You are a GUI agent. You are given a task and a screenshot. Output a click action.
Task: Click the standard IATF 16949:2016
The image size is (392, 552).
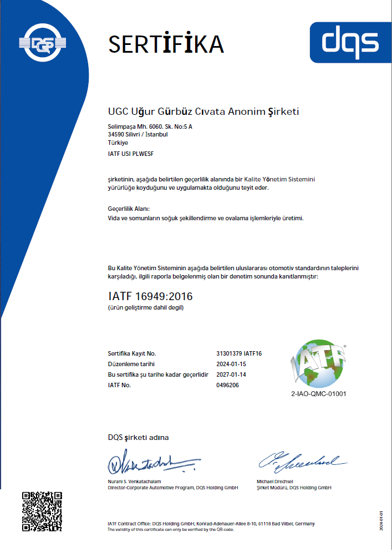point(150,296)
